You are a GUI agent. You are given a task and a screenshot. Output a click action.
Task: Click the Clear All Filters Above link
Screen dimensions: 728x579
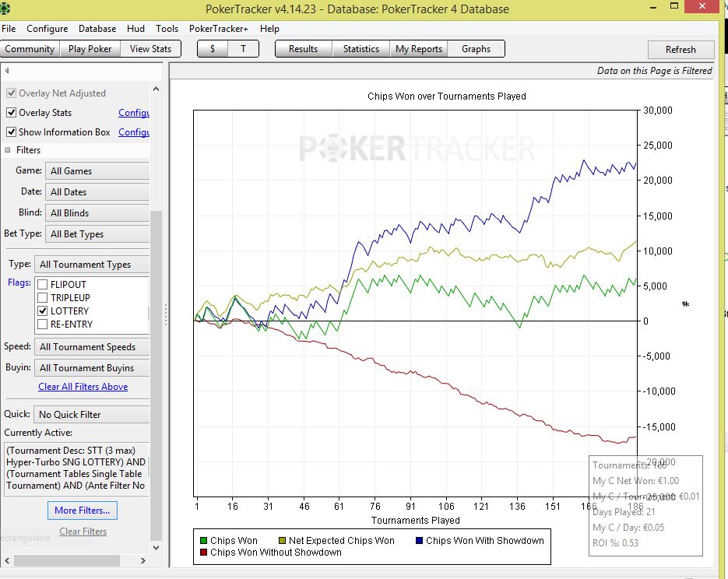click(x=83, y=387)
